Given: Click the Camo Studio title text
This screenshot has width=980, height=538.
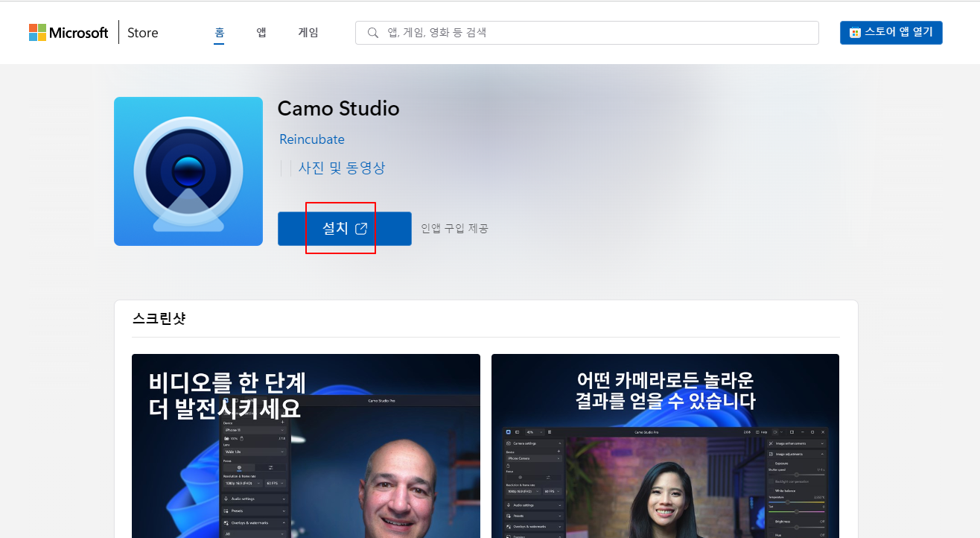Looking at the screenshot, I should click(338, 109).
